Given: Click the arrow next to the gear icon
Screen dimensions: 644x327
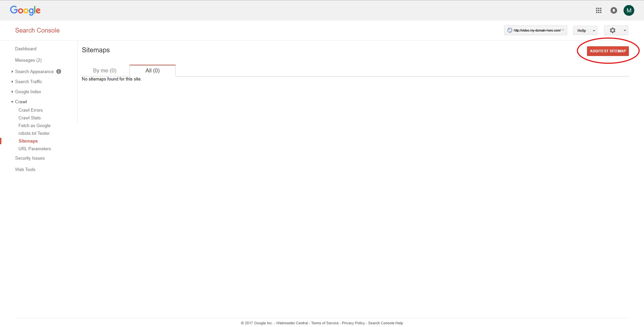Looking at the screenshot, I should 625,31.
